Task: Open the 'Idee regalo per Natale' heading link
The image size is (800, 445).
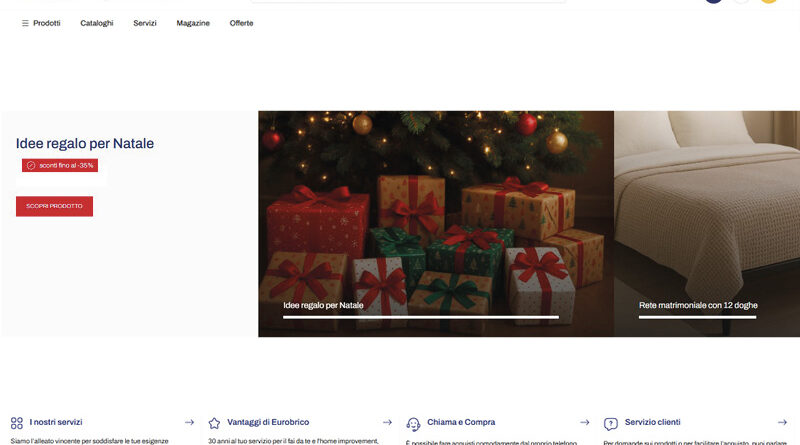Action: 85,144
